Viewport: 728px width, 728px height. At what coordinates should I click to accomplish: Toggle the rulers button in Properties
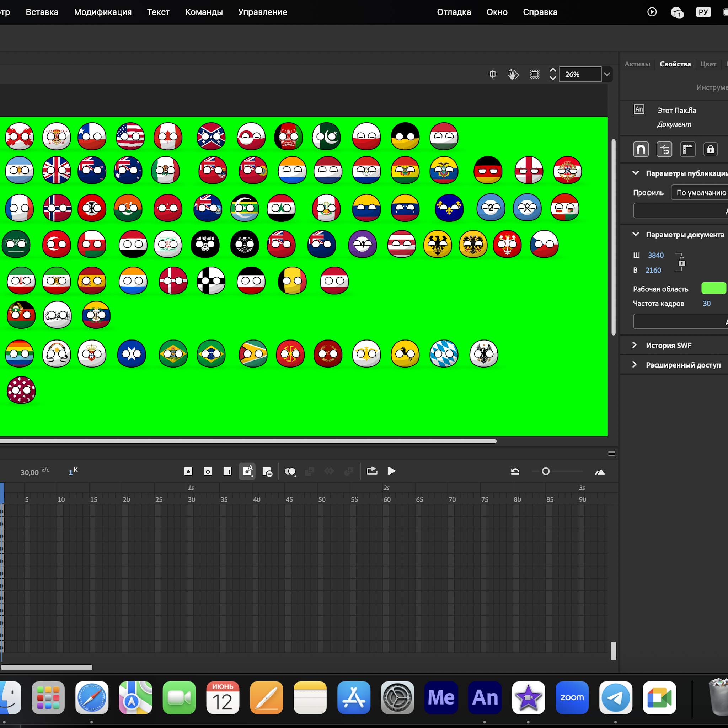pos(688,149)
